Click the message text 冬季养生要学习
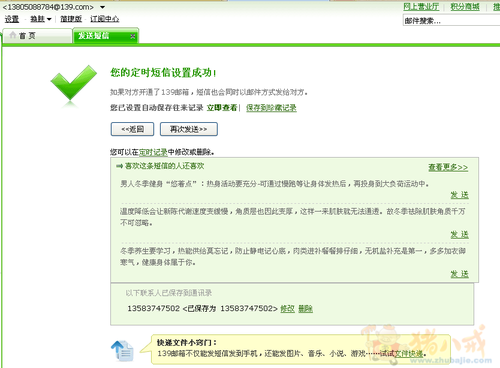The image size is (500, 368). click(x=293, y=256)
